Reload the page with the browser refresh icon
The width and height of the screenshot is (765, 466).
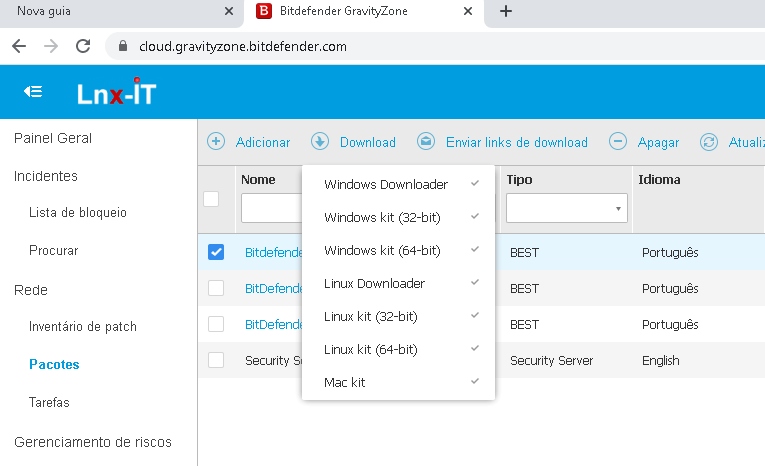[83, 46]
